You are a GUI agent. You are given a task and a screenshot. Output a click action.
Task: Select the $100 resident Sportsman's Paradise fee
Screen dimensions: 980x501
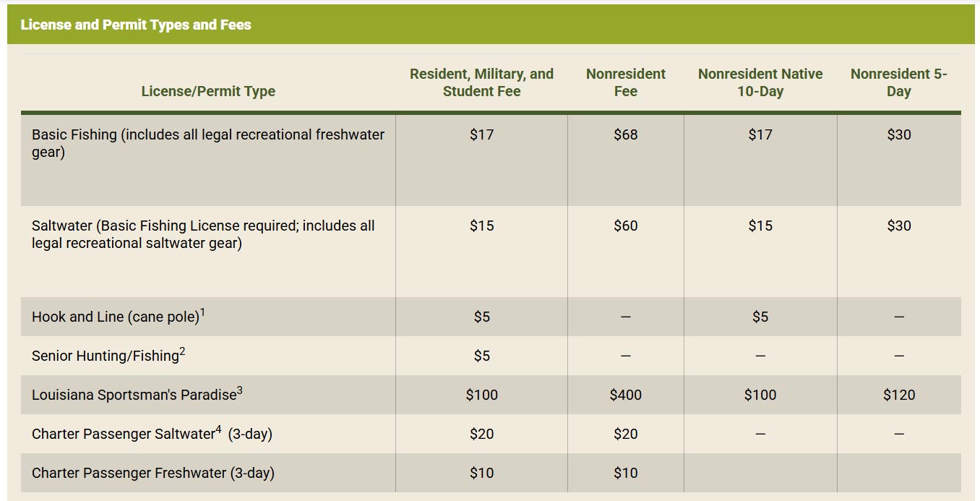pyautogui.click(x=481, y=395)
